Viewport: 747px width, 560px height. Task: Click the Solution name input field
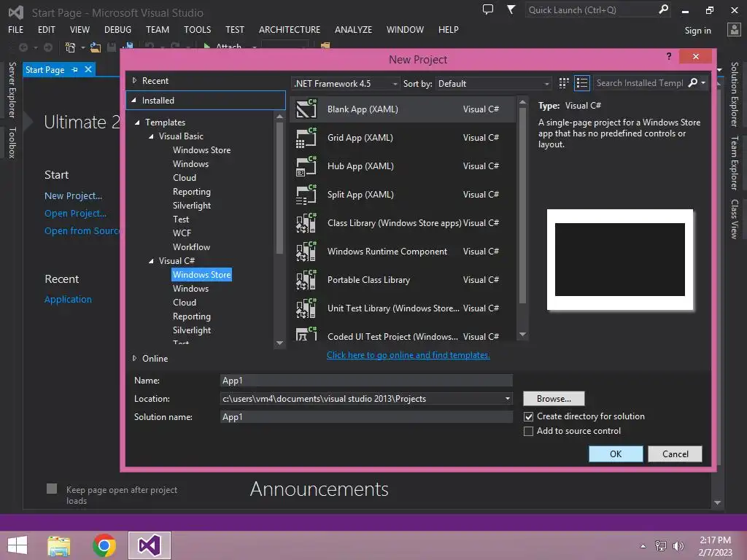tap(366, 416)
